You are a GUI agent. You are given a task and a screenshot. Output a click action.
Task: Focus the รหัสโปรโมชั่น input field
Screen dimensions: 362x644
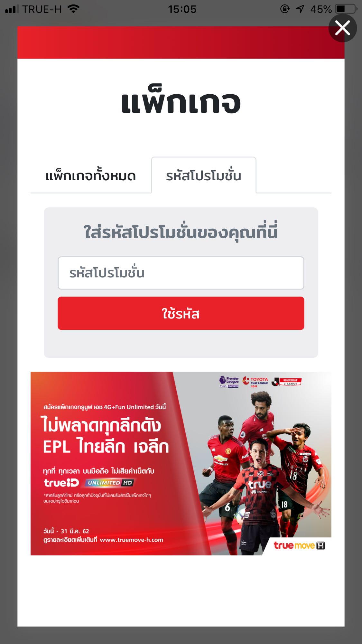click(x=181, y=273)
